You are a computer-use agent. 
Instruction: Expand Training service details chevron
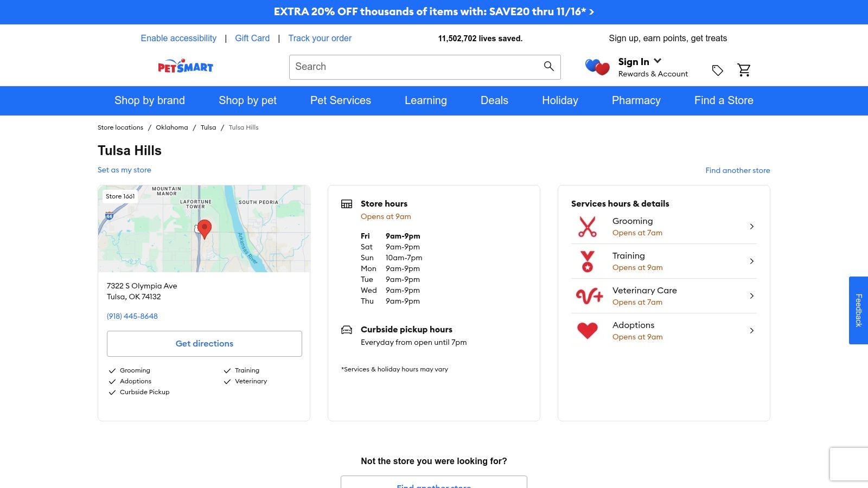[751, 261]
